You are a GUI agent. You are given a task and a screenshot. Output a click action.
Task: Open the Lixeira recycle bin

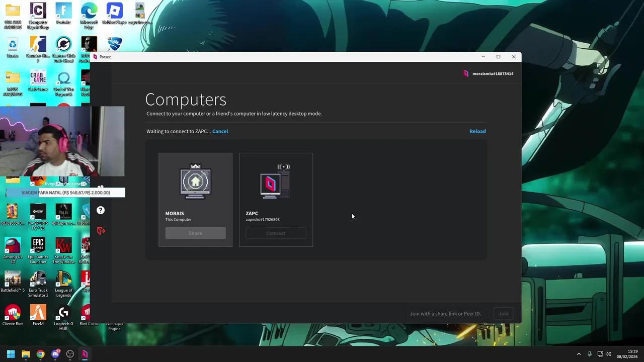pos(13,48)
